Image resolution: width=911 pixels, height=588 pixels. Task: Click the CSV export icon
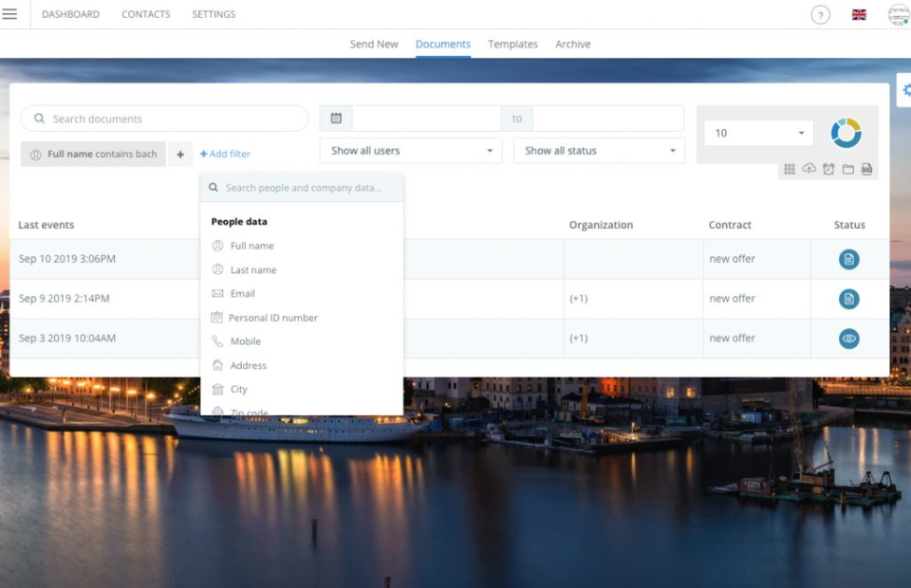[x=866, y=169]
